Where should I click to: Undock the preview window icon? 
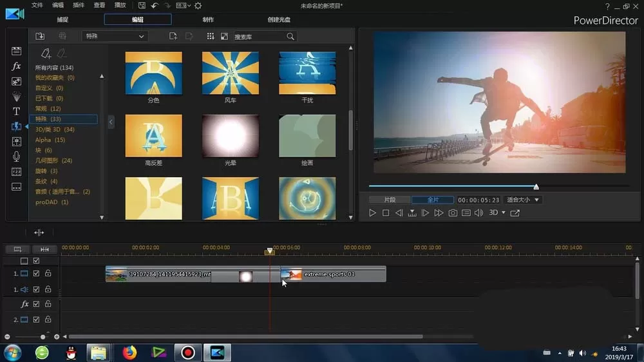coord(515,213)
